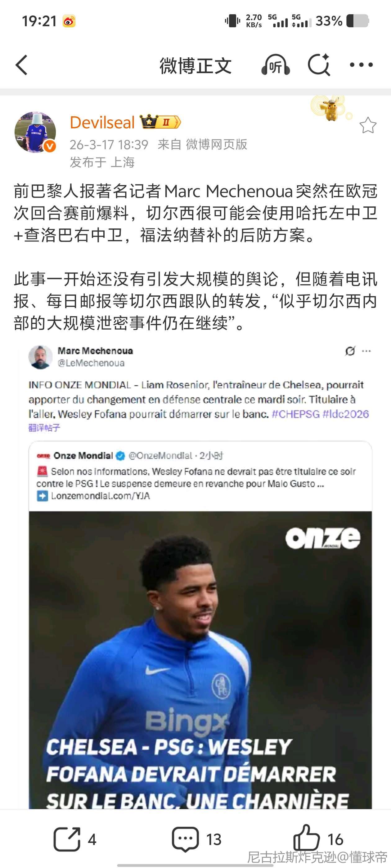Toggle the star favorite on this post
The height and width of the screenshot is (868, 391).
(368, 125)
